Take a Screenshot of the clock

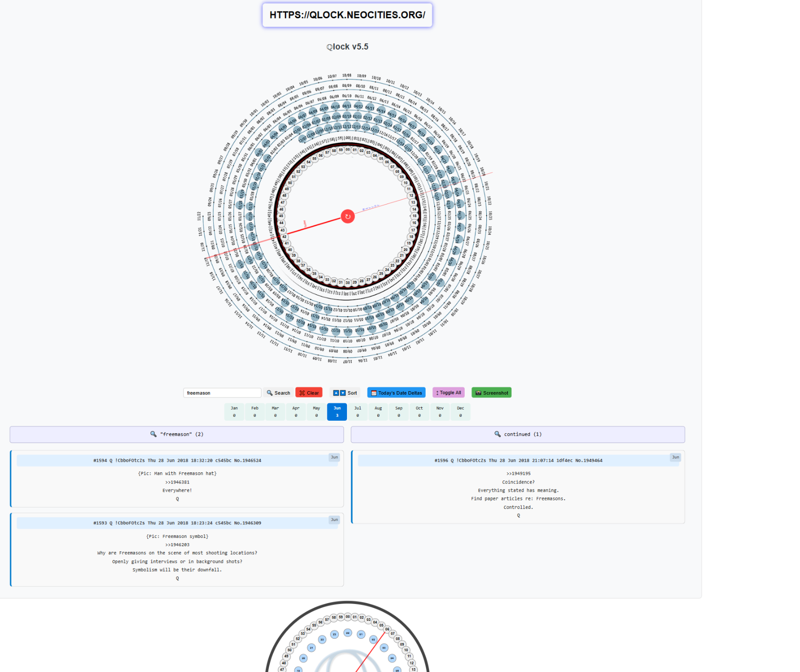pos(491,393)
